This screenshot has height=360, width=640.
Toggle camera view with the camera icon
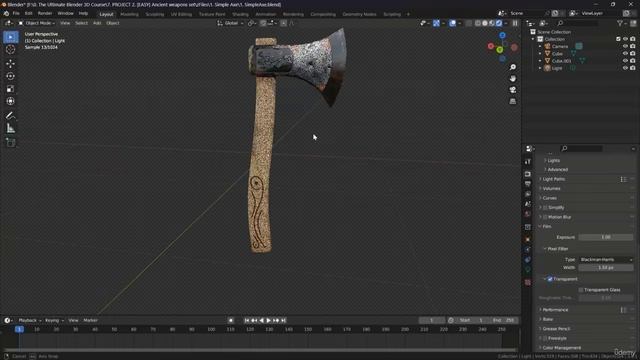(x=513, y=90)
